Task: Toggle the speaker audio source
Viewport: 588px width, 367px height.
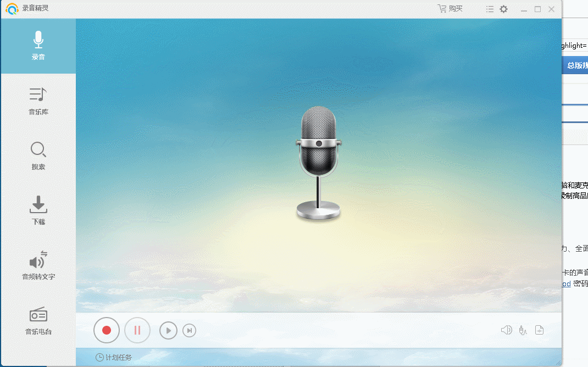Action: (506, 330)
